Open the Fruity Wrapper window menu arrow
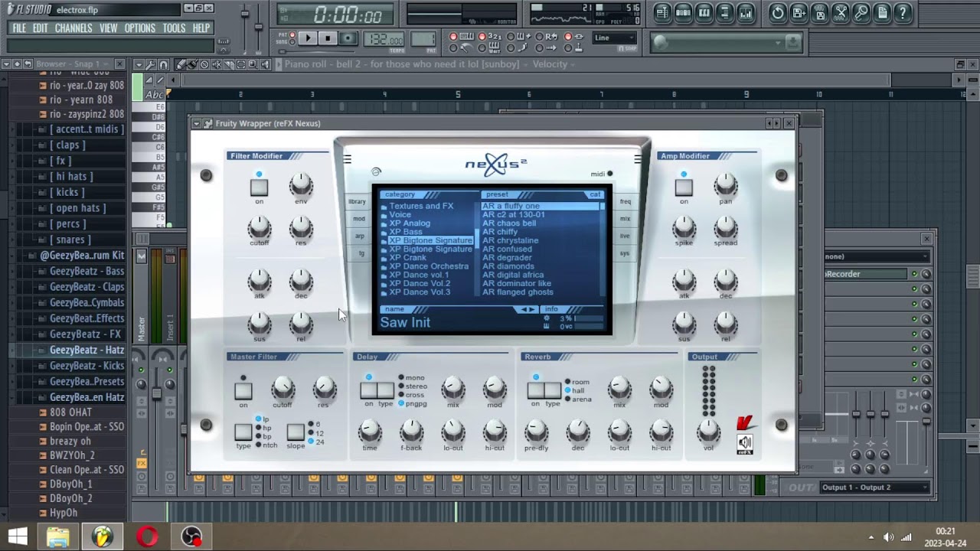Screen dimensions: 980x551 tap(197, 123)
